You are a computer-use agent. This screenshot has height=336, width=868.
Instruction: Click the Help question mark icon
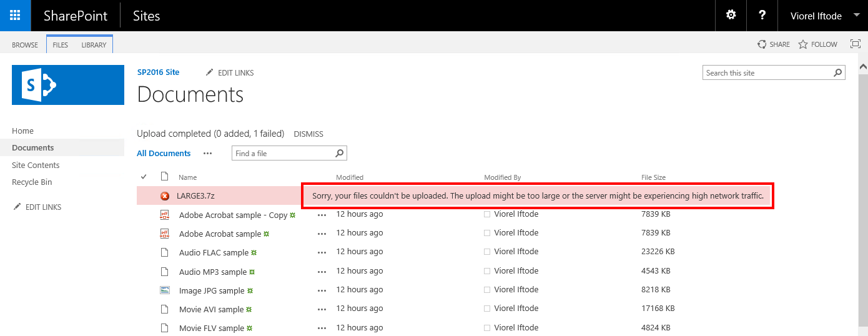(762, 16)
